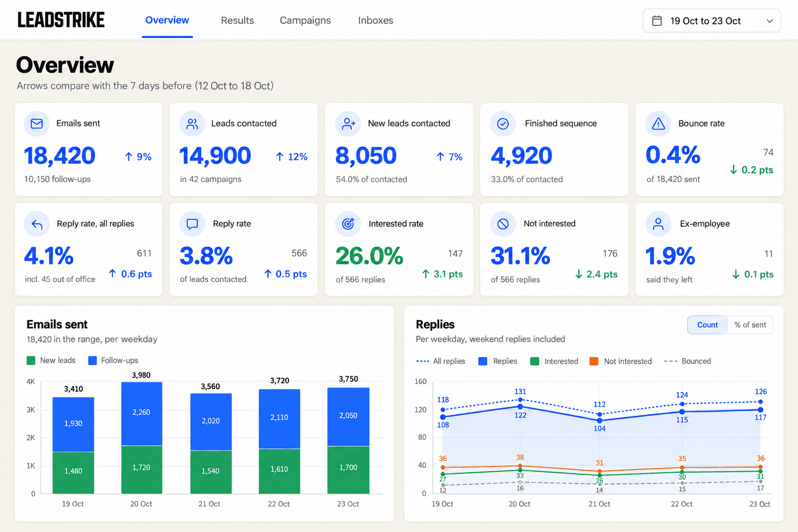
Task: Open the Results tab
Action: click(237, 20)
